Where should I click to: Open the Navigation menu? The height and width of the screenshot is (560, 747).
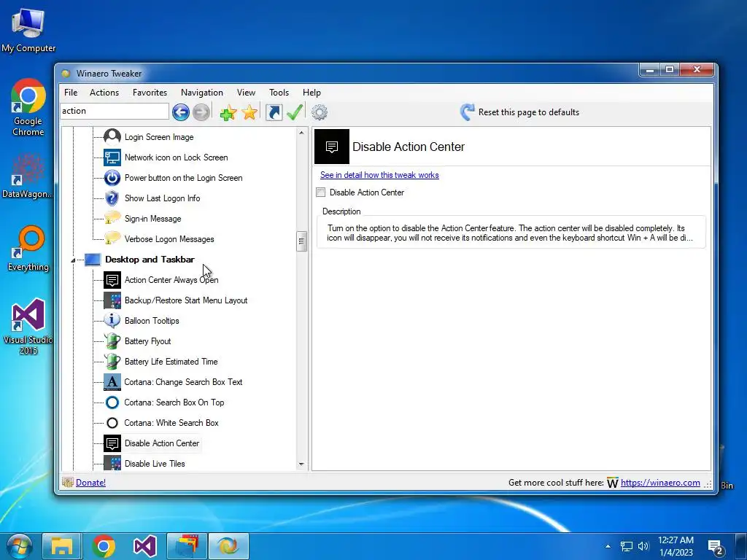pyautogui.click(x=202, y=93)
